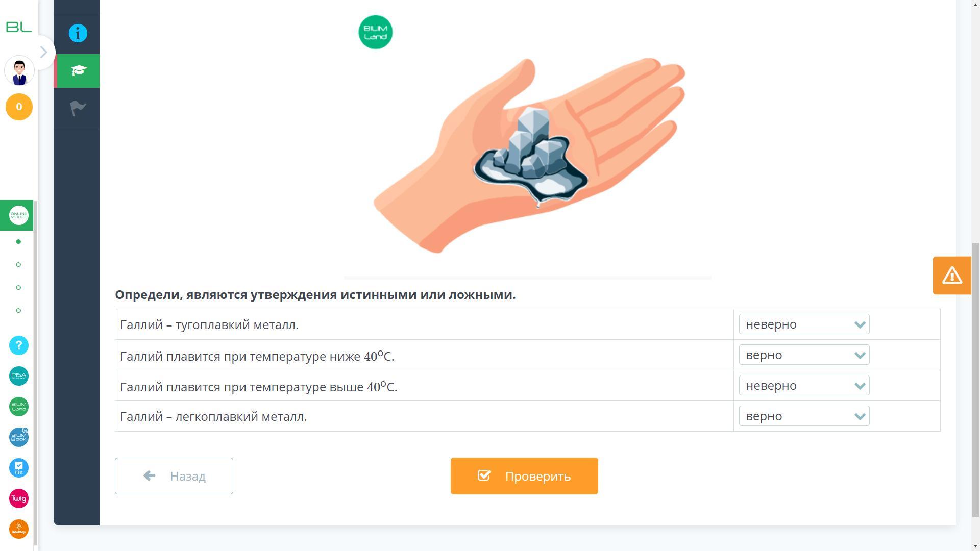Viewport: 980px width, 551px height.
Task: Open the flag tab in sidebar
Action: click(77, 108)
